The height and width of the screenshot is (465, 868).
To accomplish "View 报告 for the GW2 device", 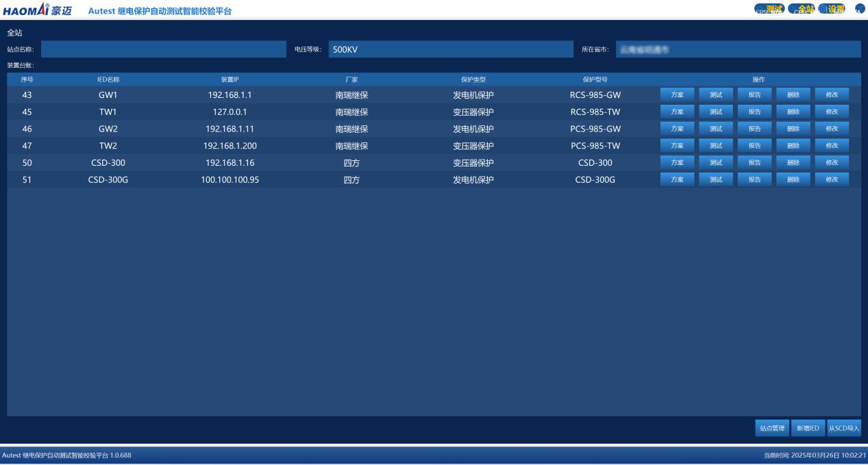I will click(754, 129).
